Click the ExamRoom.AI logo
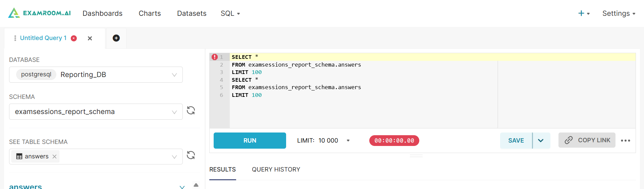 [x=40, y=13]
